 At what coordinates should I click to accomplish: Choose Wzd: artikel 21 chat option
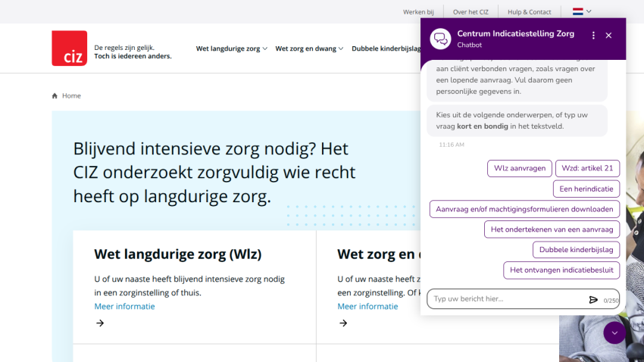587,168
